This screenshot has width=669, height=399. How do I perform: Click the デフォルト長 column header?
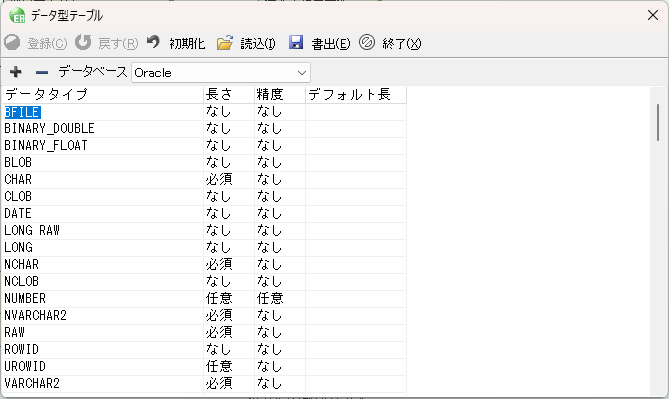356,95
